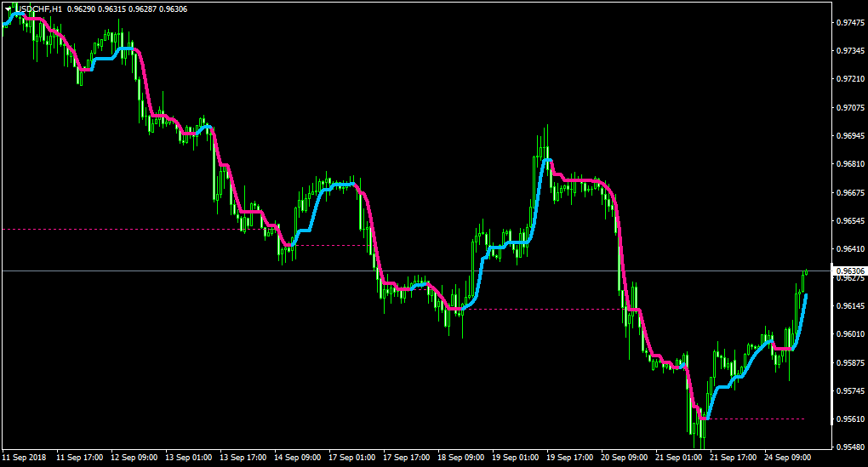The width and height of the screenshot is (868, 467).
Task: Click the 11 Sep 17:00 time label
Action: coord(80,458)
